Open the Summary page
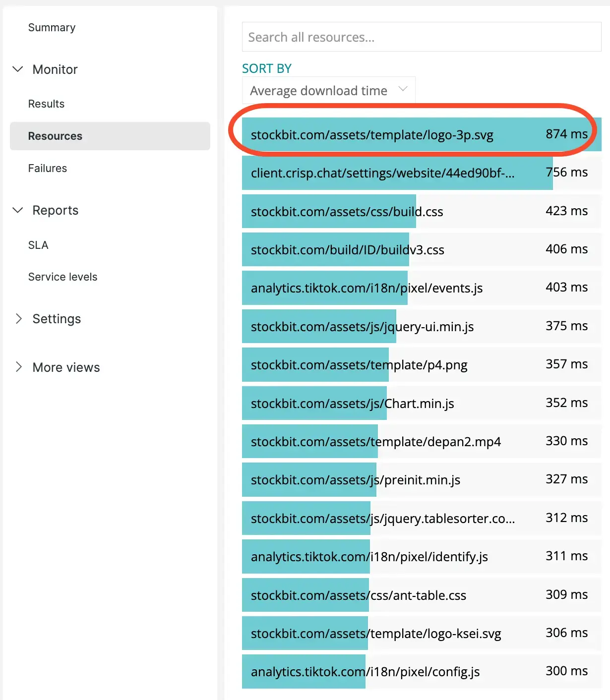The image size is (610, 700). pos(52,28)
